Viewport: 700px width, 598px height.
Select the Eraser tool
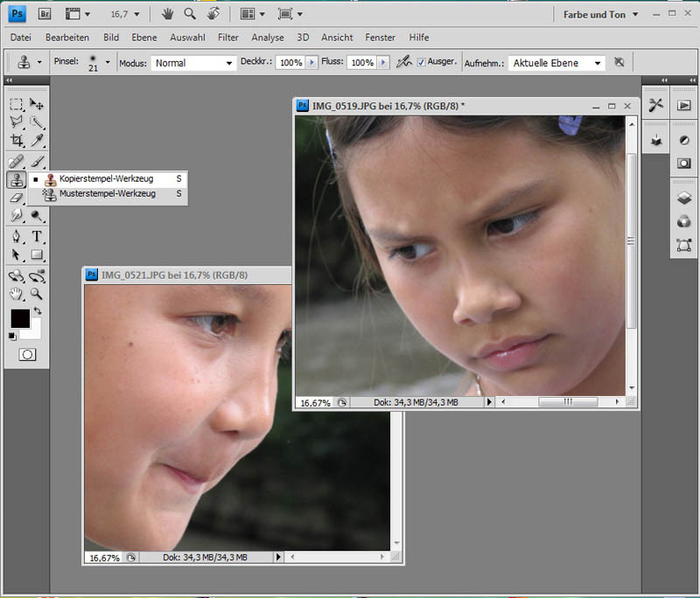point(17,198)
